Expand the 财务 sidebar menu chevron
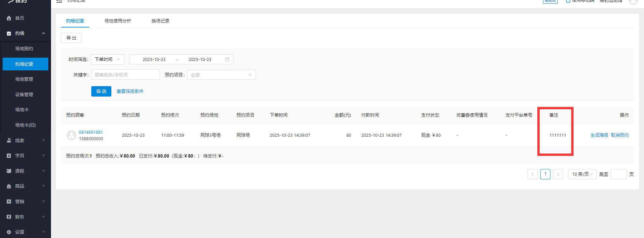 click(x=44, y=217)
